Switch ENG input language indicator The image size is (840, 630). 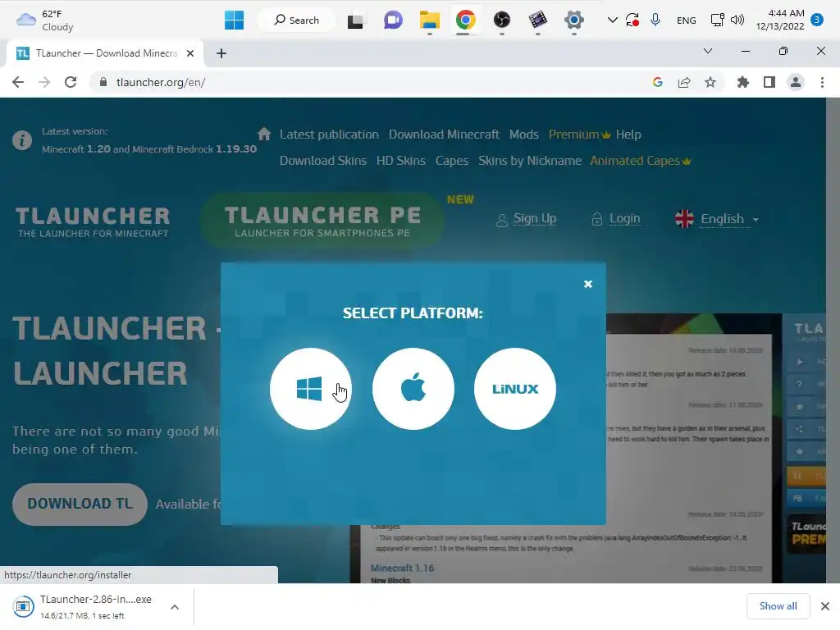point(687,21)
